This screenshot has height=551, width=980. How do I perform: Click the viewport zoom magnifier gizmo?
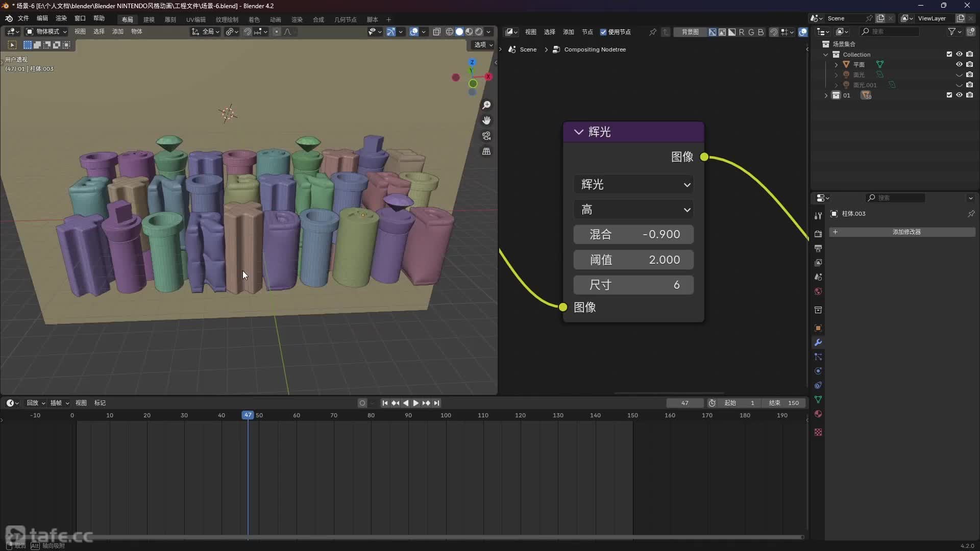point(486,105)
